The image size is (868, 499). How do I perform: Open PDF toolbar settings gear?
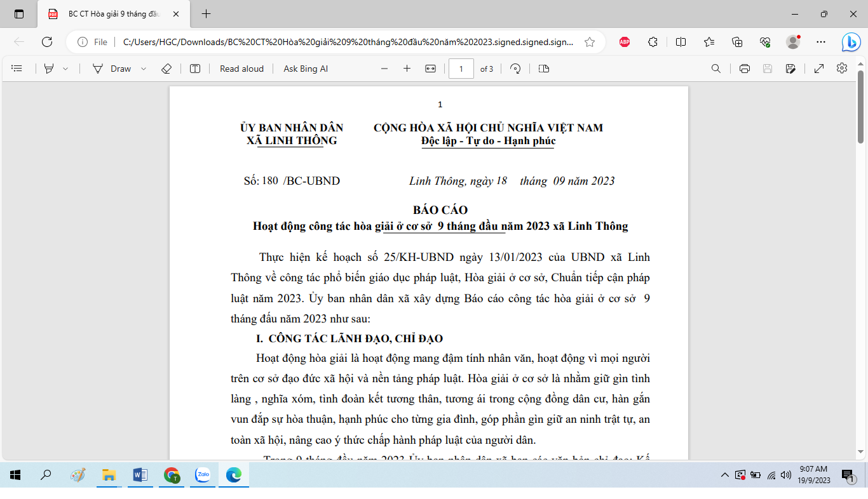click(x=842, y=69)
